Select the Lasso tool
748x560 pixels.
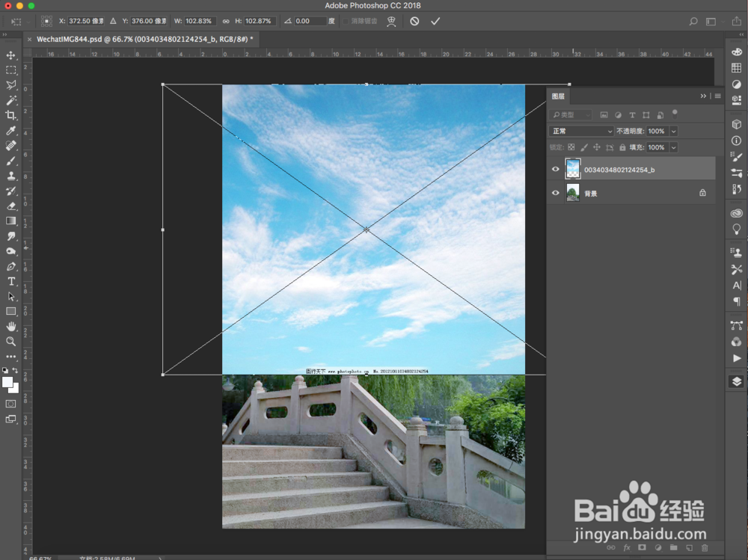click(x=10, y=83)
